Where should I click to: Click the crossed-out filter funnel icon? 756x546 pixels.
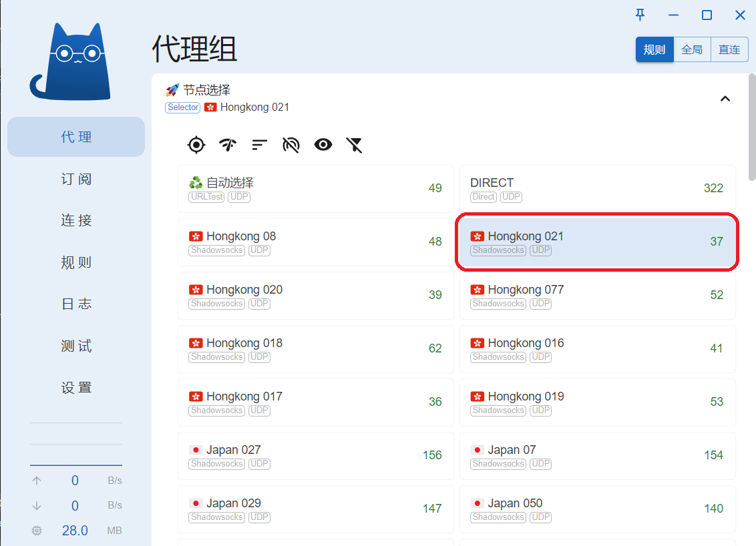(355, 144)
